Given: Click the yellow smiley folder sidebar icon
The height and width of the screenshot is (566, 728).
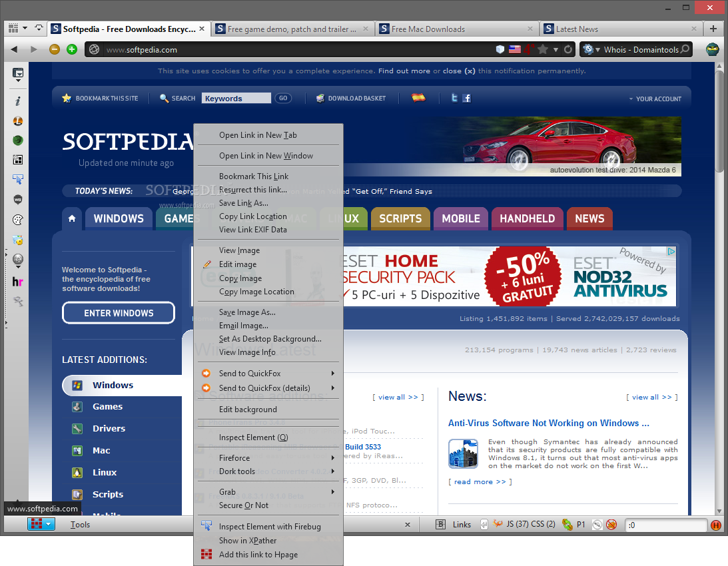Looking at the screenshot, I should [x=17, y=240].
